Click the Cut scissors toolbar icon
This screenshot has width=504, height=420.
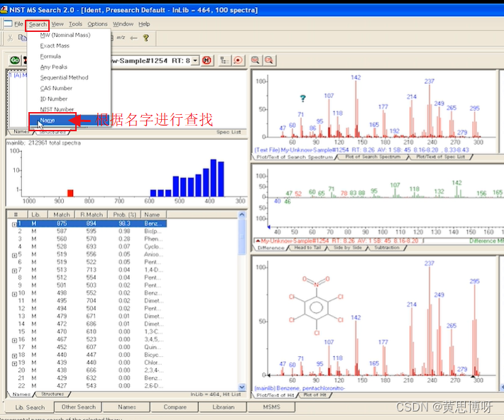point(10,38)
